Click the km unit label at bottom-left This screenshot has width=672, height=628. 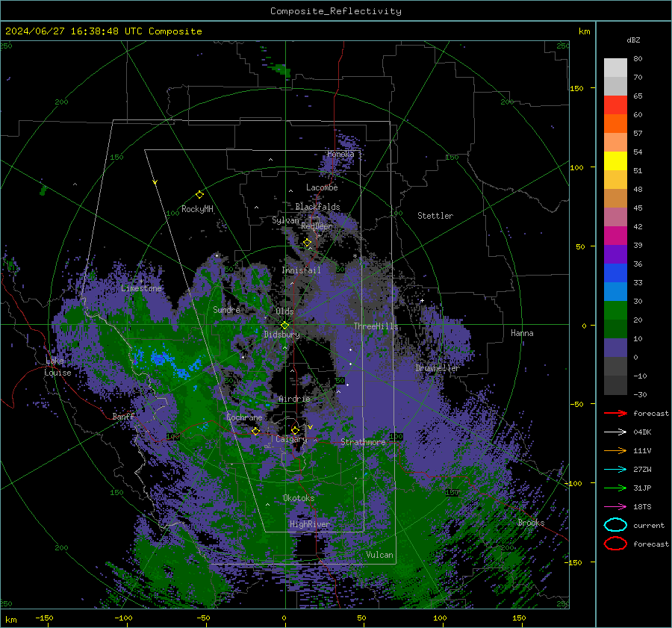pyautogui.click(x=10, y=620)
